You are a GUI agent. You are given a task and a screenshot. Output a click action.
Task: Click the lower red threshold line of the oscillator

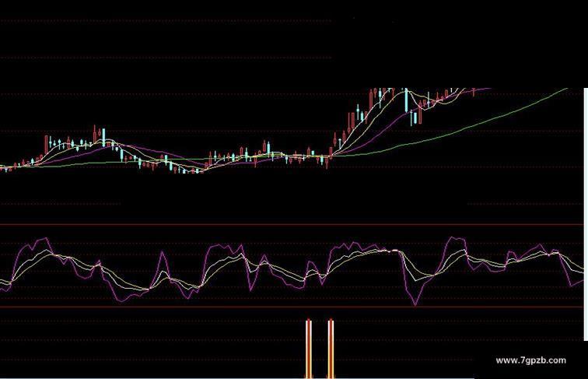pos(292,307)
